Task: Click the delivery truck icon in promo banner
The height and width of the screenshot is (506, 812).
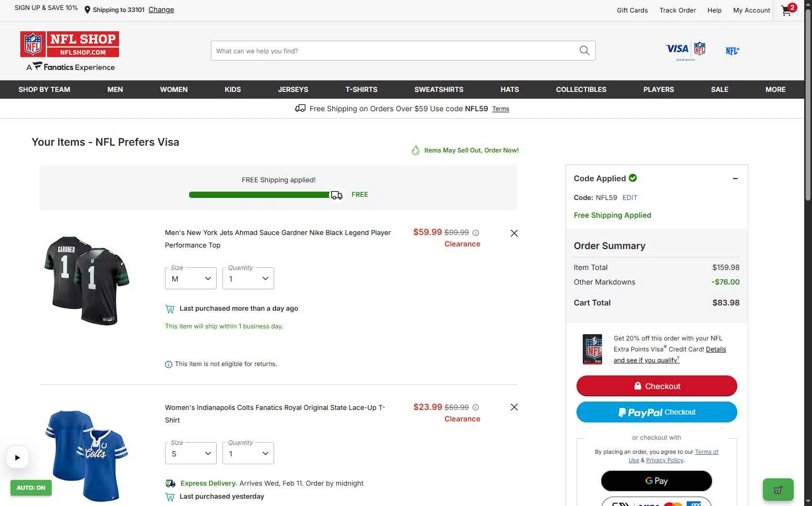Action: tap(300, 109)
